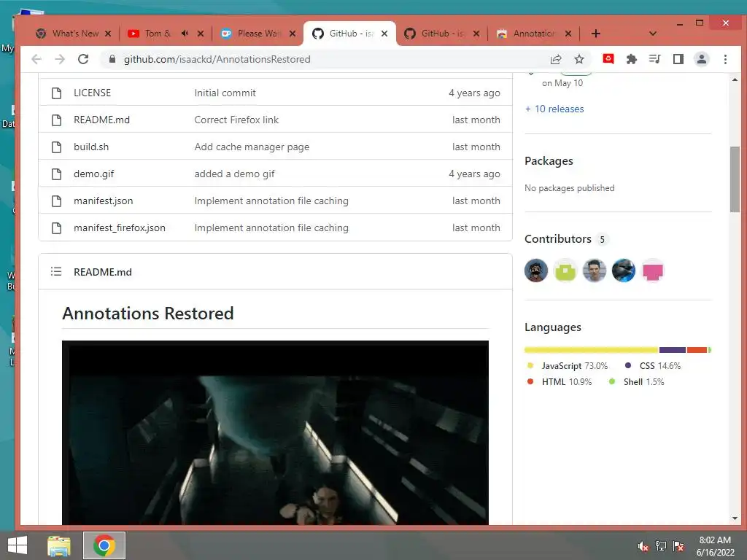
Task: Click the Chrome taskbar icon
Action: 104,545
